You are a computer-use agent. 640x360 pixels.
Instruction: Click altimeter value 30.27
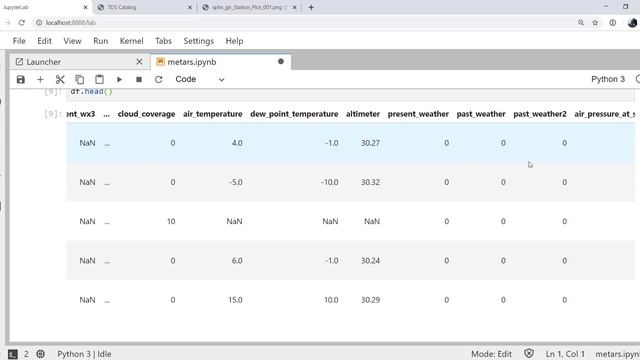click(370, 143)
